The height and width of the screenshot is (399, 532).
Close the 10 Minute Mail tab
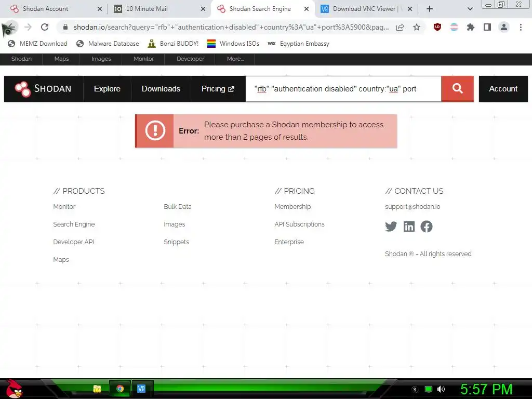pyautogui.click(x=203, y=9)
